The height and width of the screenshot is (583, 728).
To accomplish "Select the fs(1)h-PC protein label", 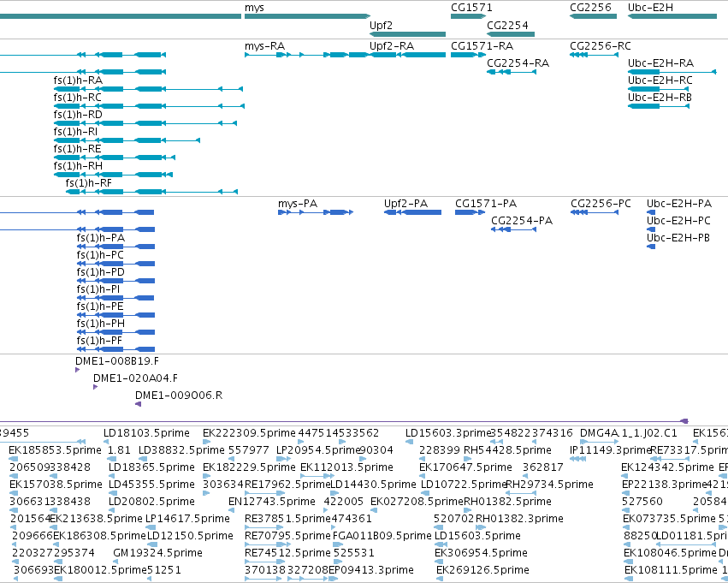I will tap(100, 255).
